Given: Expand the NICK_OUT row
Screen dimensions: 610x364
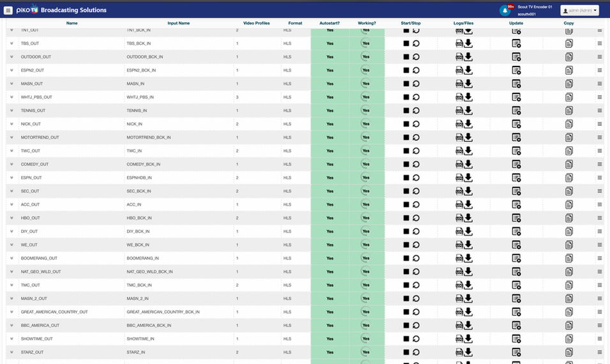Looking at the screenshot, I should coord(11,124).
